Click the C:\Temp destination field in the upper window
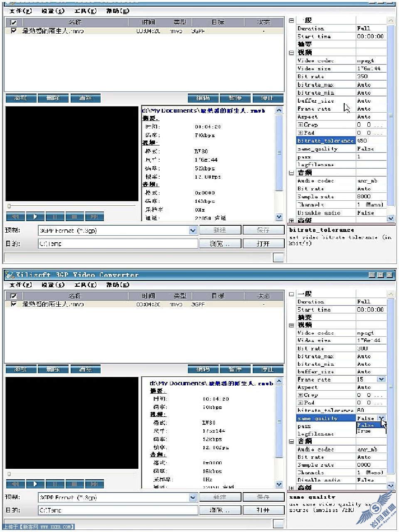The width and height of the screenshot is (399, 532). tap(118, 244)
